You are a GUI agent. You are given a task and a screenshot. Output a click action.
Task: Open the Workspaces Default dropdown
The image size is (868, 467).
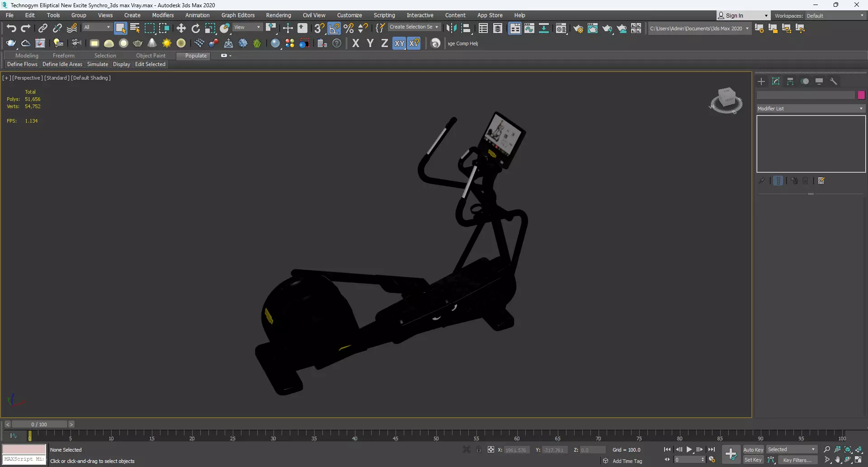[x=835, y=15]
